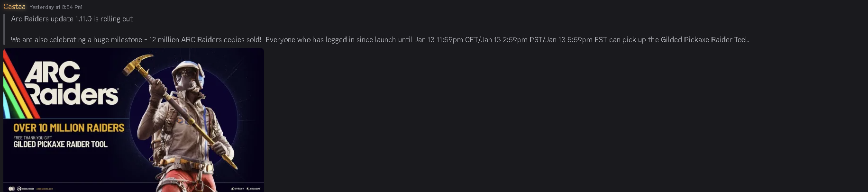Click the ARC Raiders logo in the banner

tap(71, 84)
